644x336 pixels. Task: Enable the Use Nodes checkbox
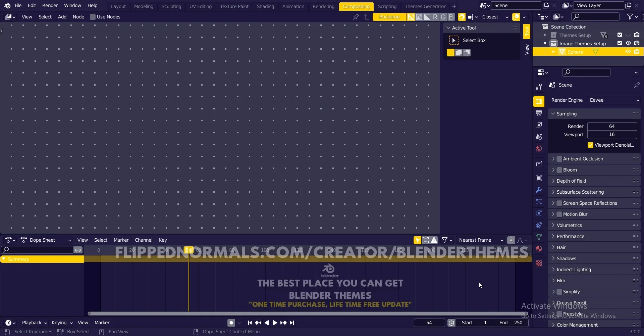click(x=93, y=17)
